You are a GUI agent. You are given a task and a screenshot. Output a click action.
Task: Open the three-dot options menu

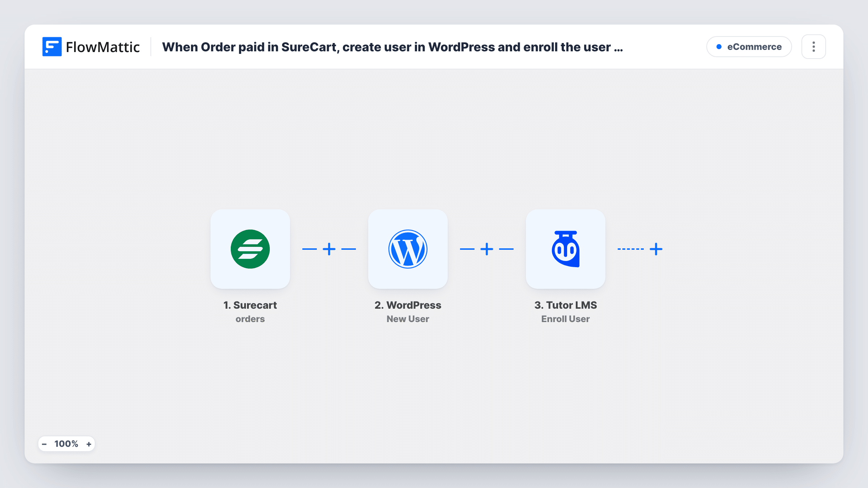click(813, 47)
